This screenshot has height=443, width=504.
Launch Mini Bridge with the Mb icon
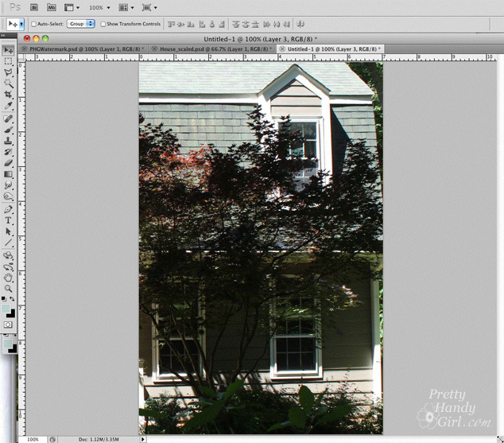52,7
